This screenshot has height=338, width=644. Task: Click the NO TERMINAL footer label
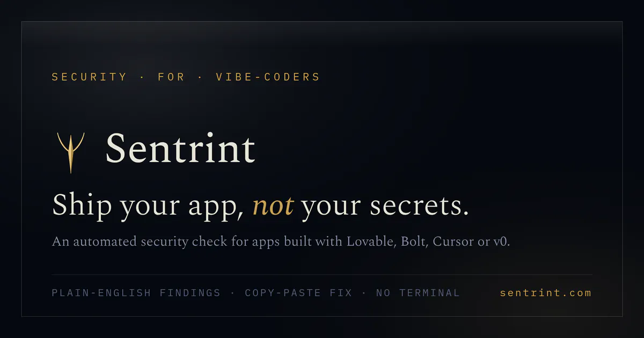click(418, 293)
